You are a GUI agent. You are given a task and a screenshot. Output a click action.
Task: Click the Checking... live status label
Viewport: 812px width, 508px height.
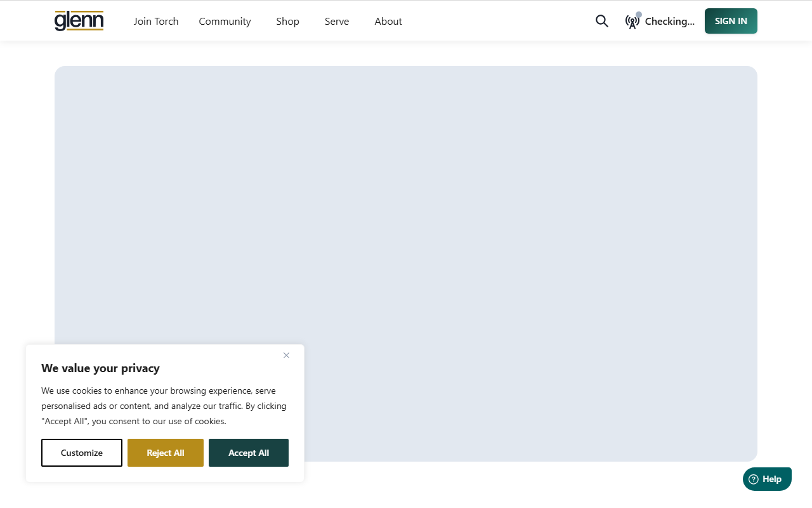pyautogui.click(x=669, y=21)
